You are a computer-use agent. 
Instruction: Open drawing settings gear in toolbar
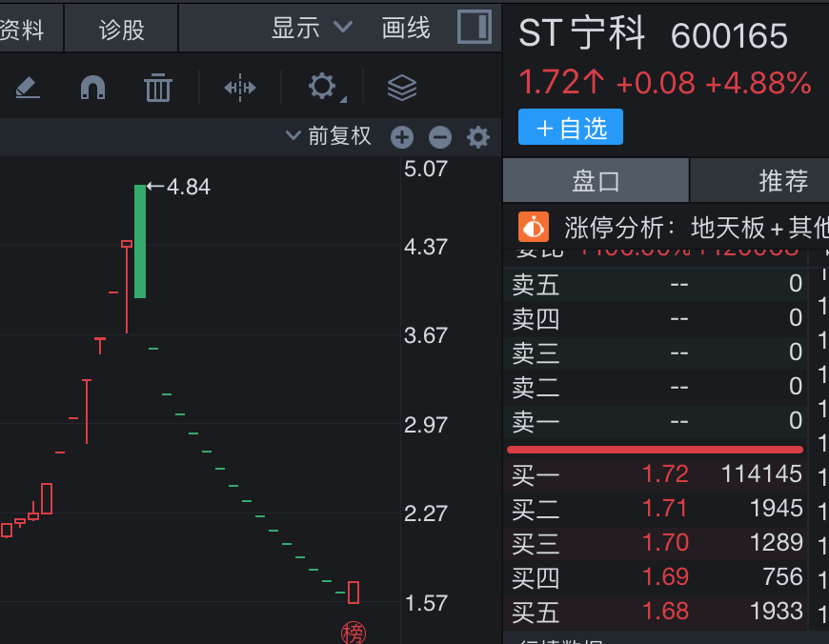(322, 88)
